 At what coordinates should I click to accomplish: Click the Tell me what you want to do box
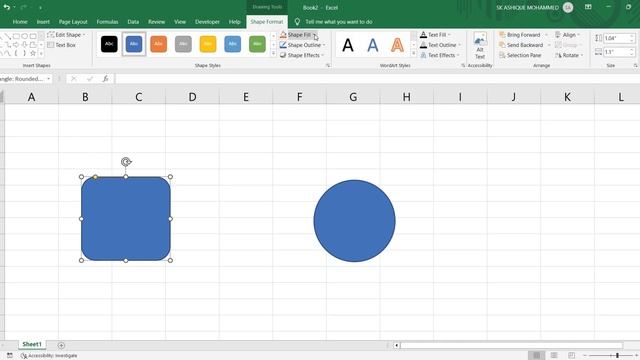pyautogui.click(x=339, y=22)
